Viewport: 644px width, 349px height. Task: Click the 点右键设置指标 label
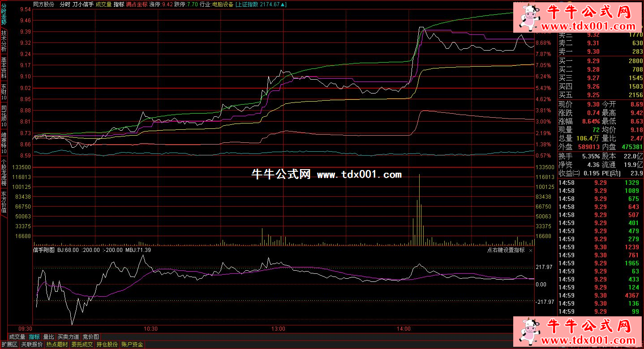point(506,251)
